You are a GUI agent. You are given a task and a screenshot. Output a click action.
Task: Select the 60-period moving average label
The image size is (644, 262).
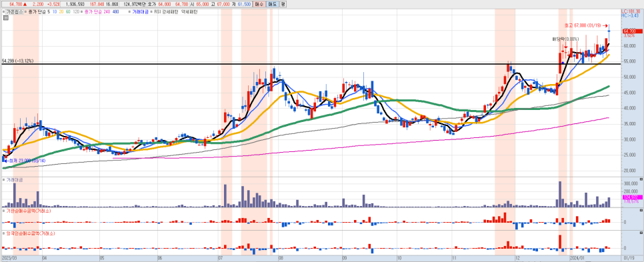pyautogui.click(x=68, y=12)
